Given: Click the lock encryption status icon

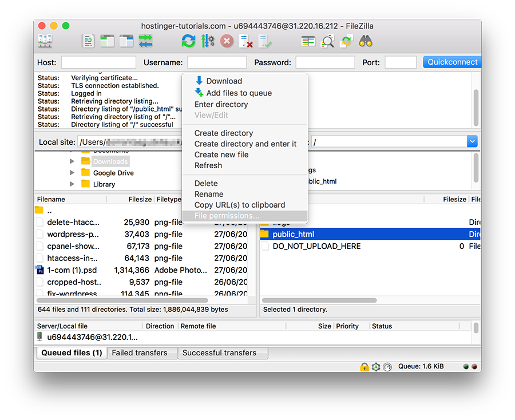Looking at the screenshot, I should coord(364,367).
